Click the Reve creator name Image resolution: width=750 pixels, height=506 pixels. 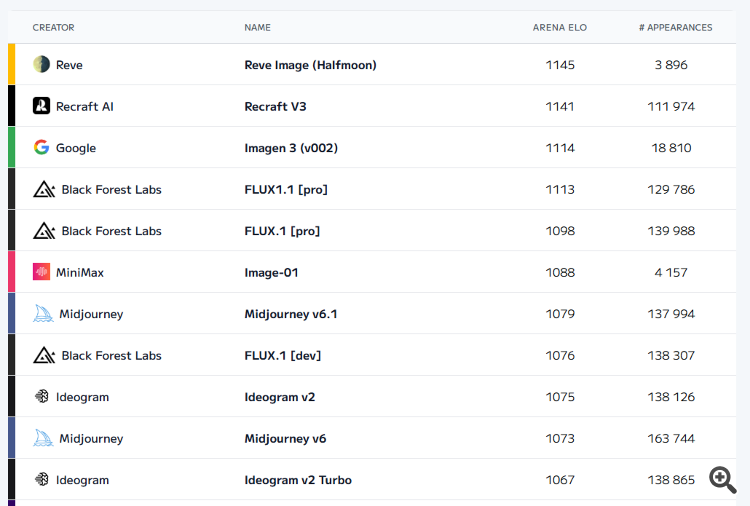click(x=69, y=65)
